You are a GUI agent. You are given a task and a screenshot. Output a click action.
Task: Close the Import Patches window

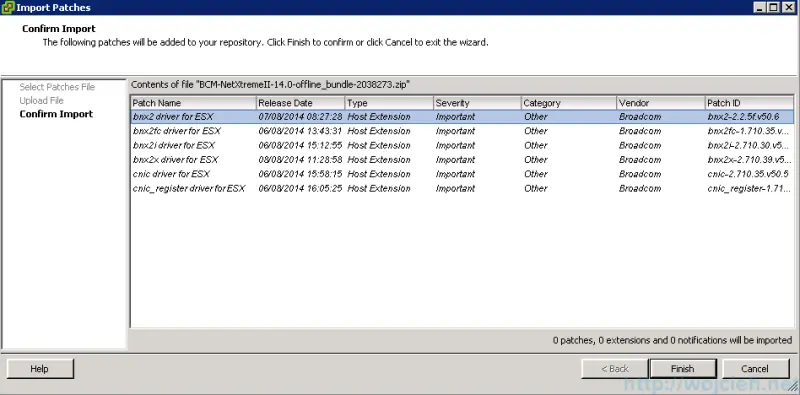pyautogui.click(x=788, y=7)
